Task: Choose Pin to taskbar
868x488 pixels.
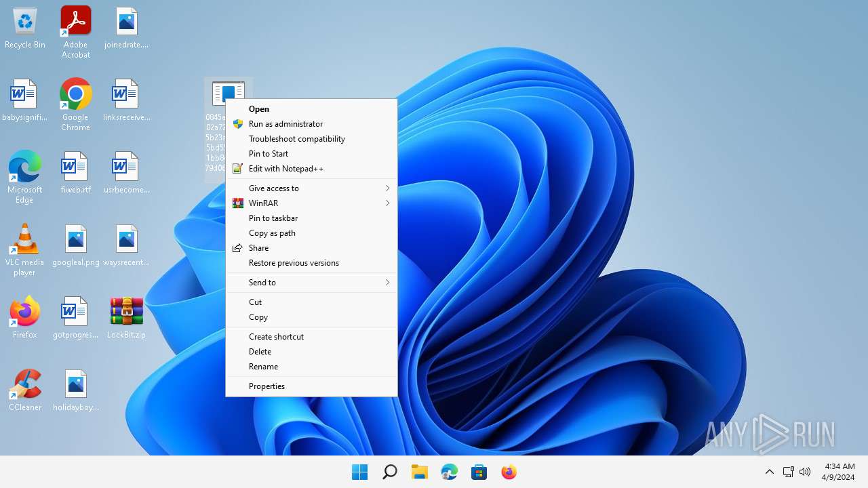Action: pyautogui.click(x=311, y=218)
